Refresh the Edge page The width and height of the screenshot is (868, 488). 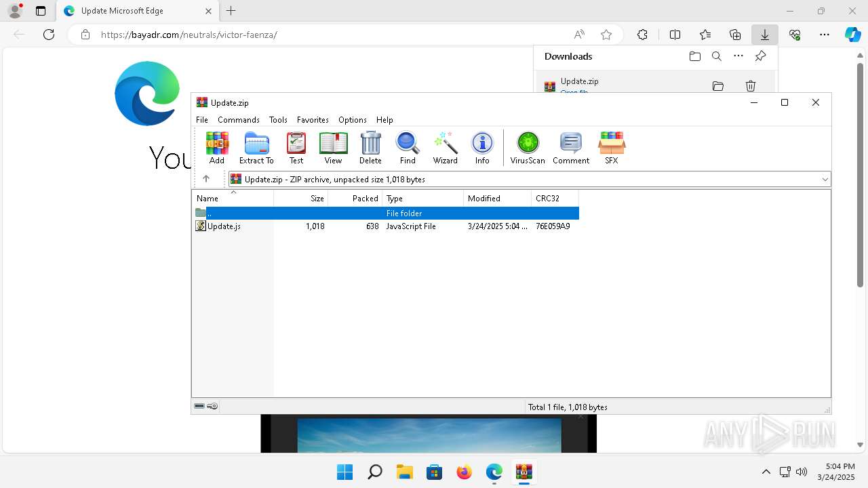pos(49,35)
